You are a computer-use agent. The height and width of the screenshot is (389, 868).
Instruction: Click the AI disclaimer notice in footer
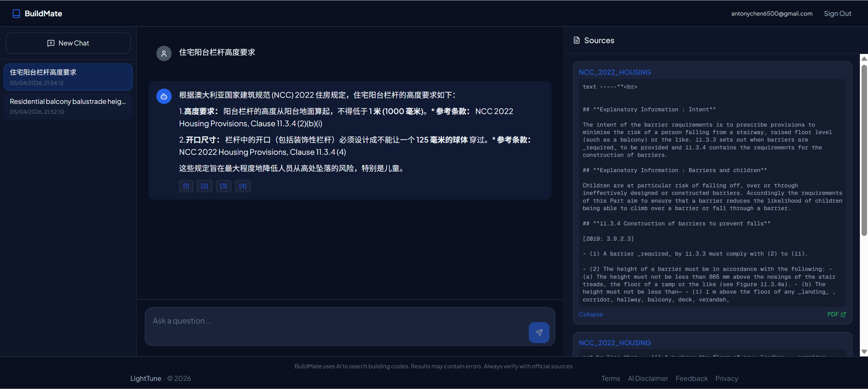click(434, 366)
